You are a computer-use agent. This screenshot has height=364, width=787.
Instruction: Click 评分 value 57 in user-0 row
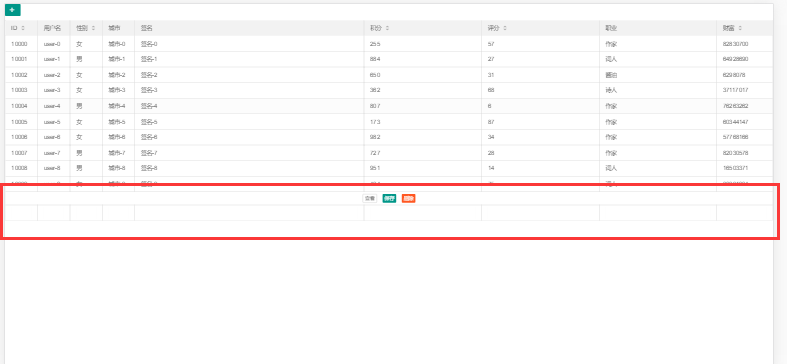pos(491,44)
